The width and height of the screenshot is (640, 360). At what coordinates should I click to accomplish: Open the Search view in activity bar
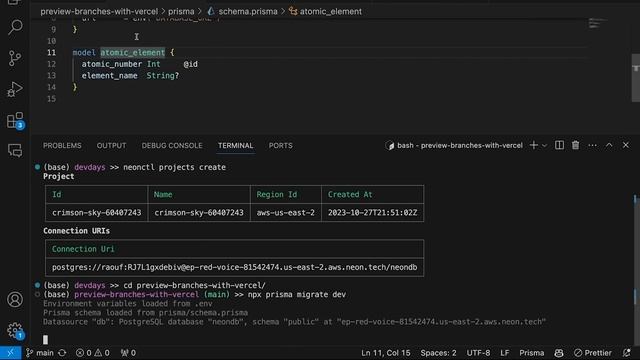(x=15, y=27)
